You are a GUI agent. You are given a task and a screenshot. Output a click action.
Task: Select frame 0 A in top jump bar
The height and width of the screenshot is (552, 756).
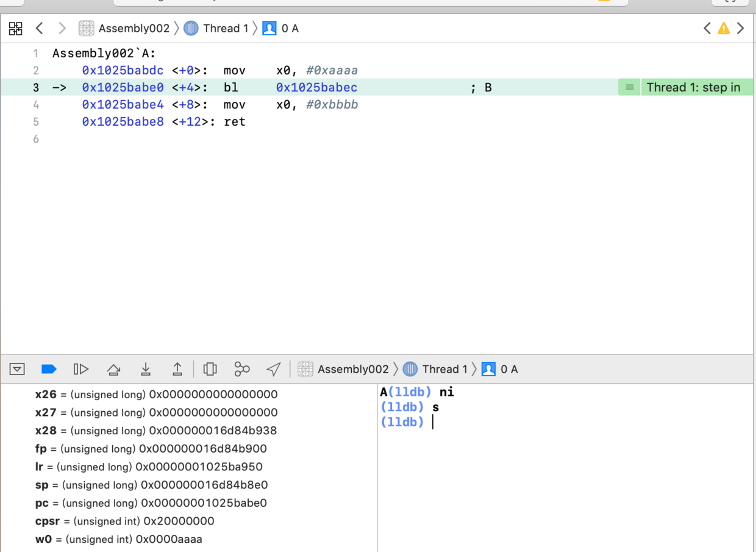[x=280, y=28]
